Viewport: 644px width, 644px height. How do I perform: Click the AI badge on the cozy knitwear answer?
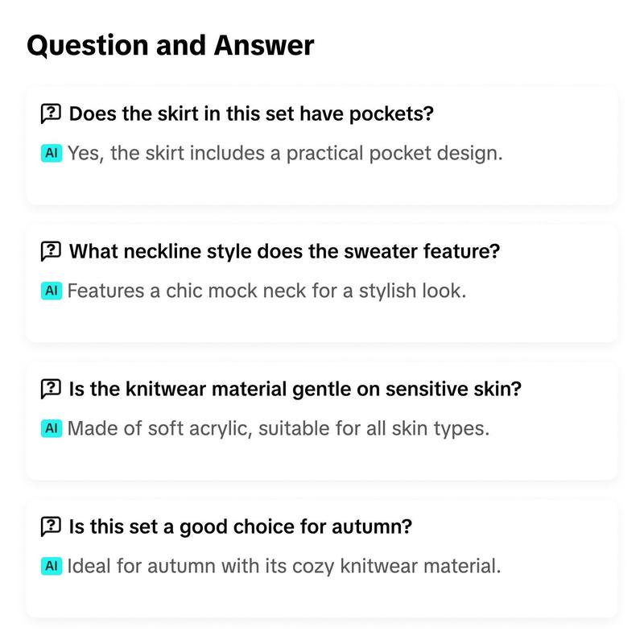pos(52,566)
